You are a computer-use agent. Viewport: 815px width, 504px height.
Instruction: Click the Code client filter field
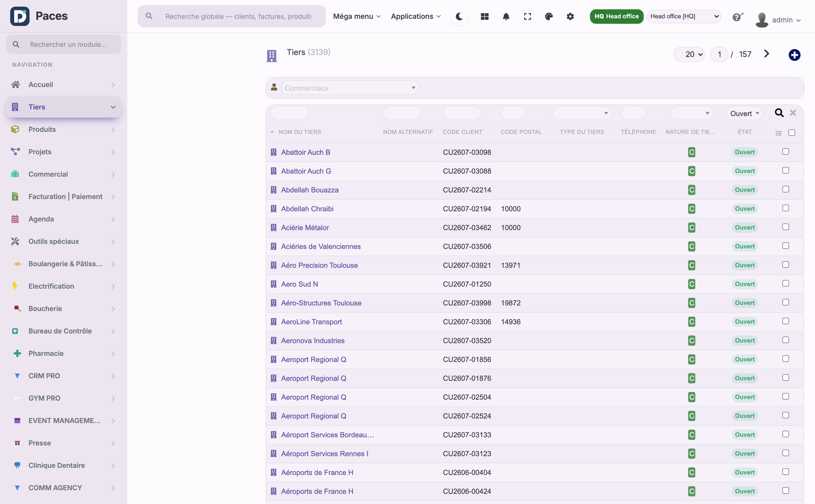pyautogui.click(x=462, y=113)
